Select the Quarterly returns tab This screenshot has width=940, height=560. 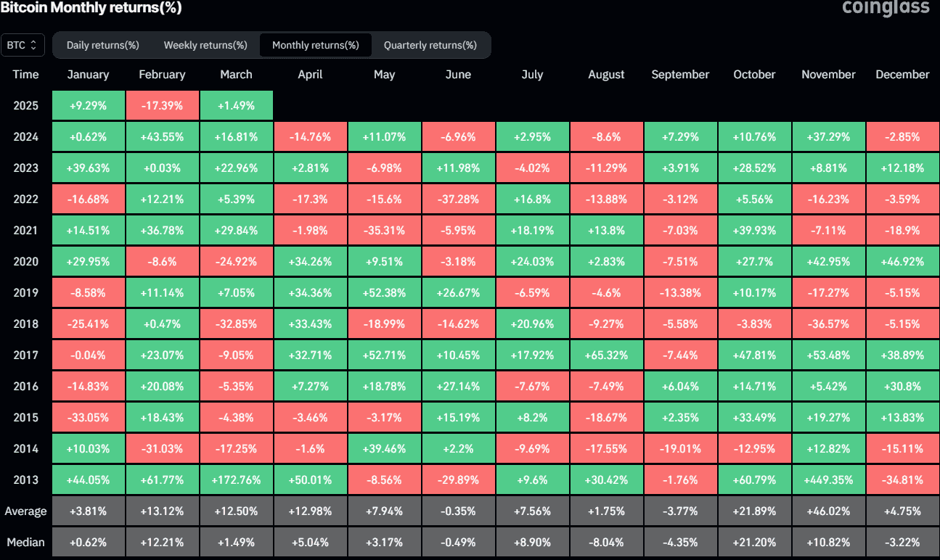(x=431, y=44)
